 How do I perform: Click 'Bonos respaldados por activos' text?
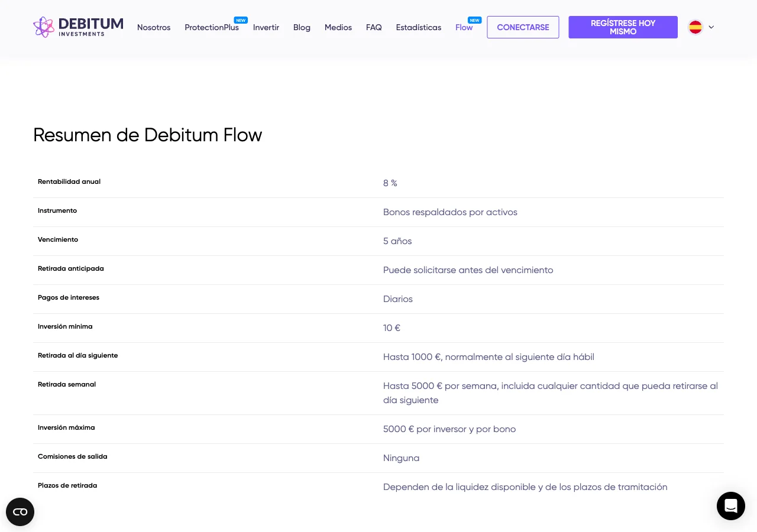tap(450, 212)
